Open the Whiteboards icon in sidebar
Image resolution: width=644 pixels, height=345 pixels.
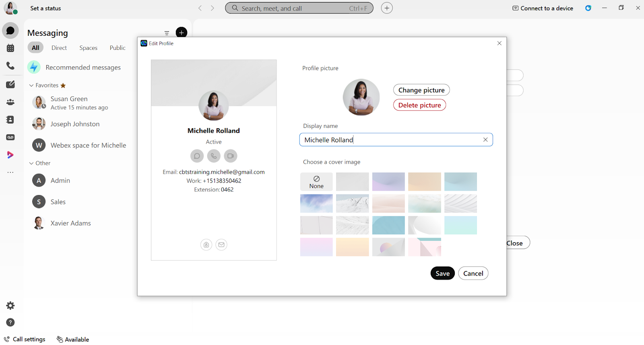(10, 84)
